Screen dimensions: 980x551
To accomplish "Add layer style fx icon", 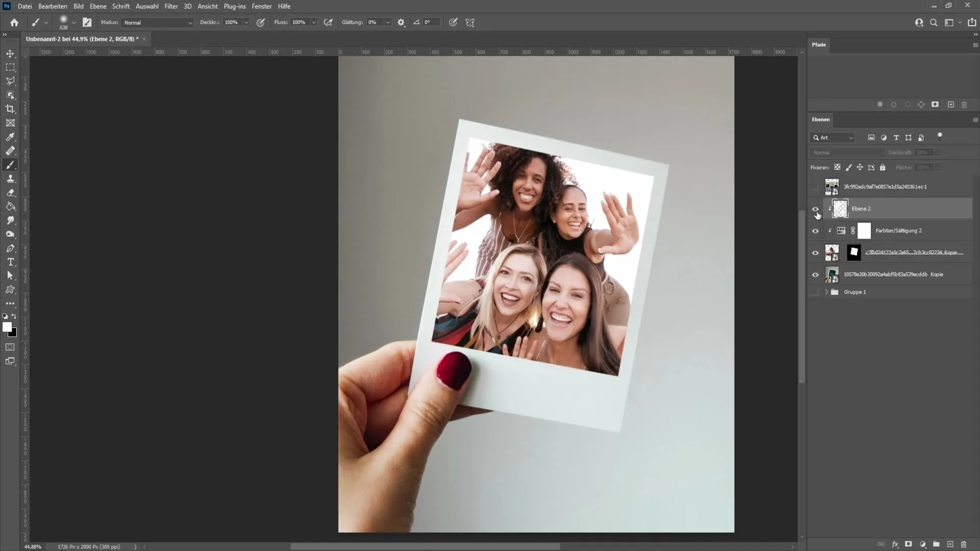I will 895,544.
